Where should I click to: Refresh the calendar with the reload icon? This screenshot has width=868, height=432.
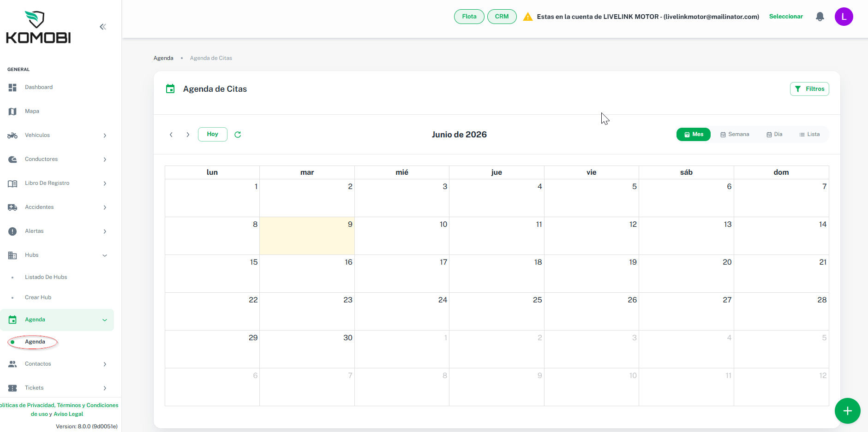click(238, 135)
